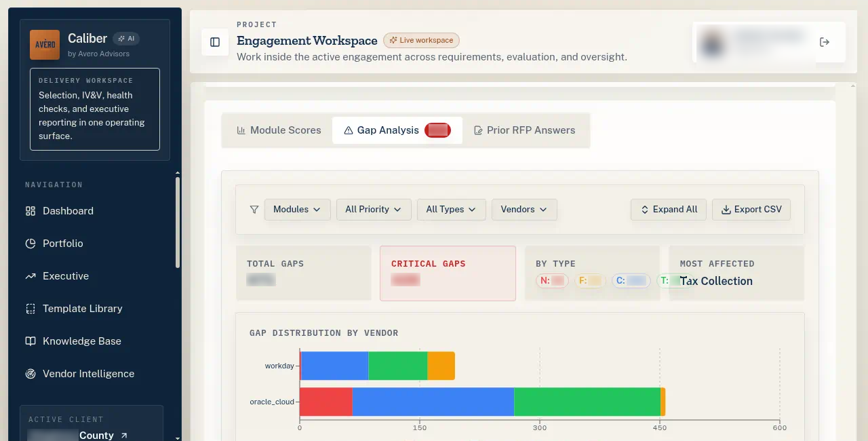Click the Executive trend icon
This screenshot has width=868, height=441.
[x=31, y=276]
